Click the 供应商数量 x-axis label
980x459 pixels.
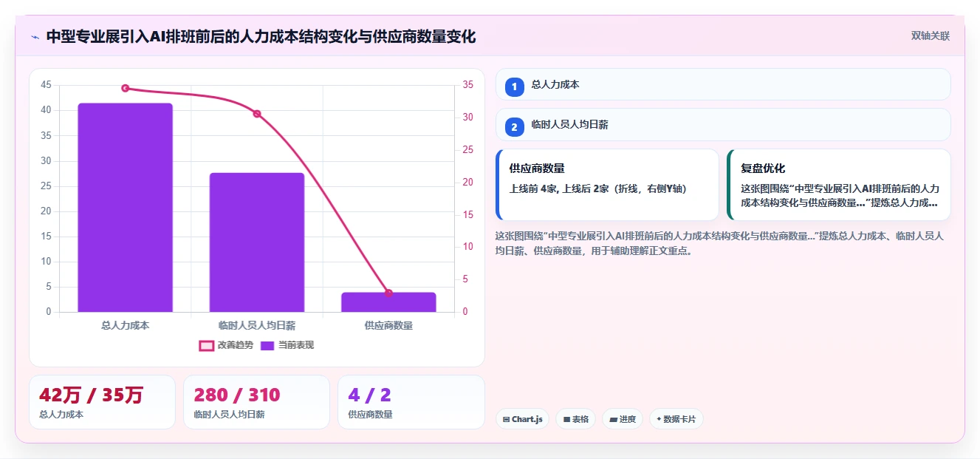point(388,325)
